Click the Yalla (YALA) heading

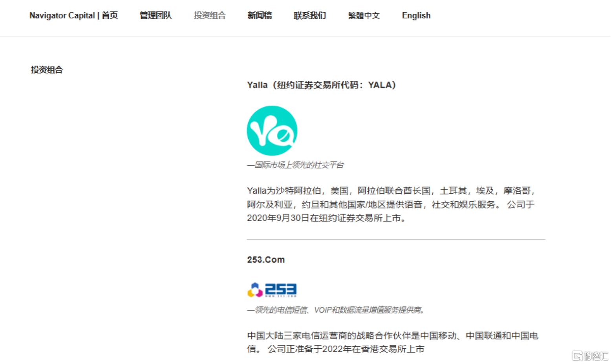click(321, 85)
